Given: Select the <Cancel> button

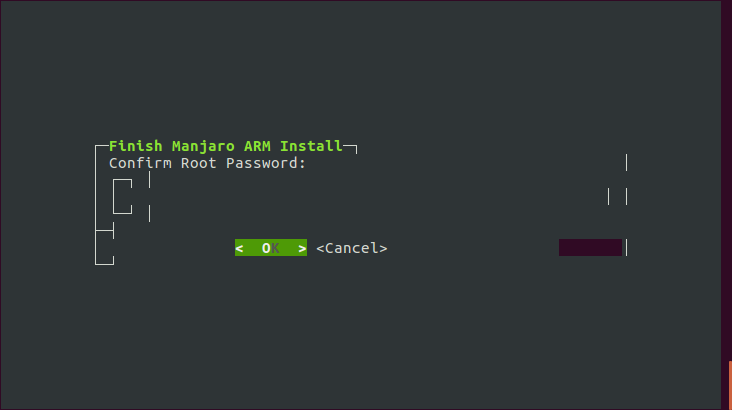Looking at the screenshot, I should (x=352, y=248).
